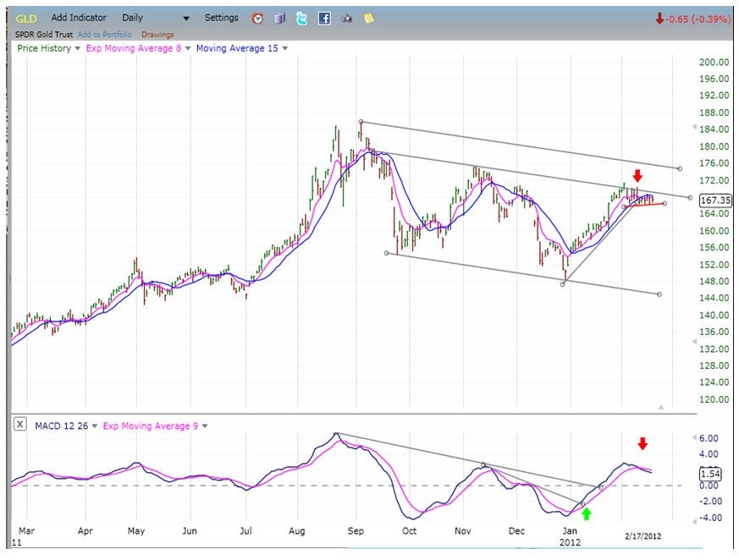Close the MACD panel with X box

(19, 425)
